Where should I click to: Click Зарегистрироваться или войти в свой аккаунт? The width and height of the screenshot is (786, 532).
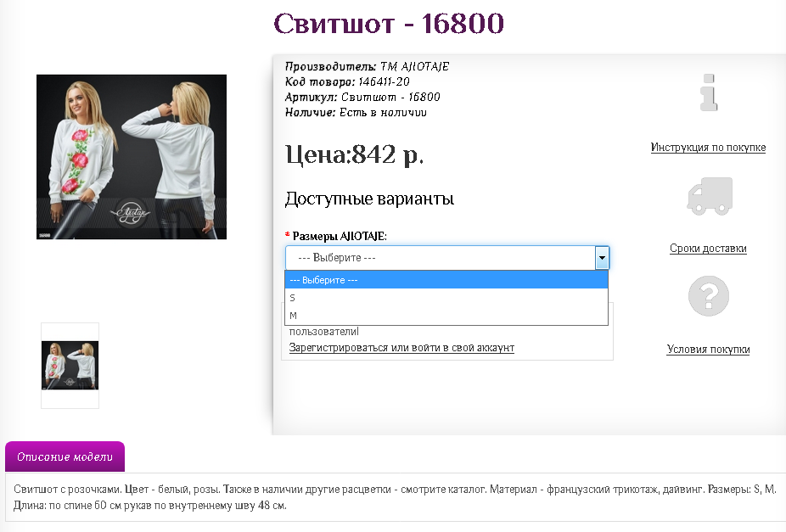[401, 348]
